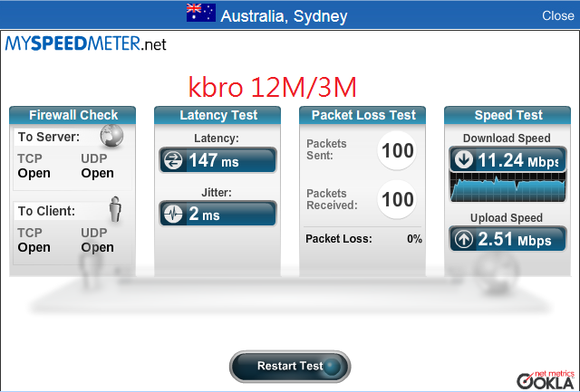
Task: Click the Australian flag icon
Action: [x=201, y=13]
